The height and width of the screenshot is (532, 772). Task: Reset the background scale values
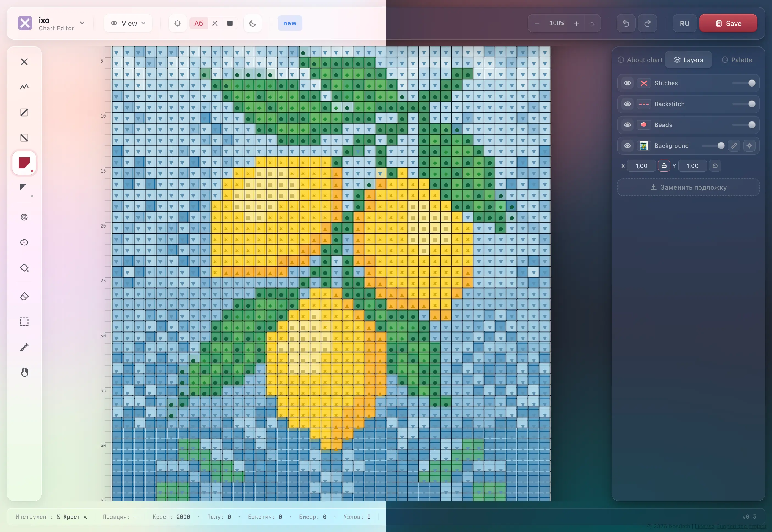[715, 166]
